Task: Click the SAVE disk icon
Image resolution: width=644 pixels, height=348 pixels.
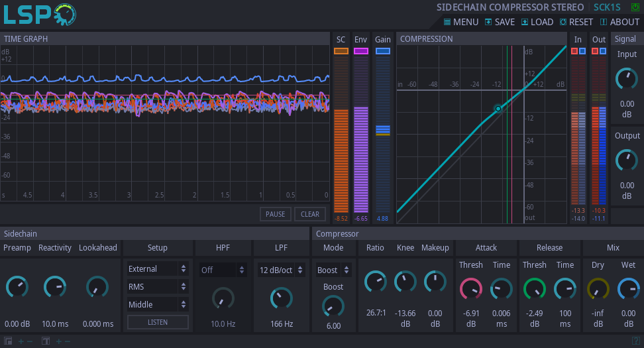Action: point(488,22)
